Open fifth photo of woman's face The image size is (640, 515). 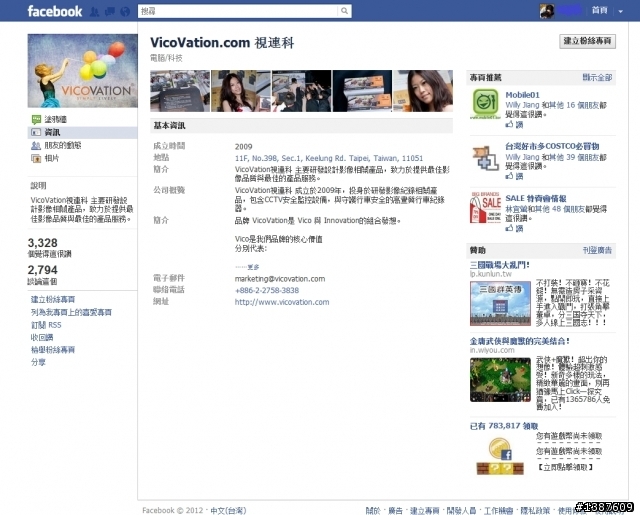click(423, 91)
